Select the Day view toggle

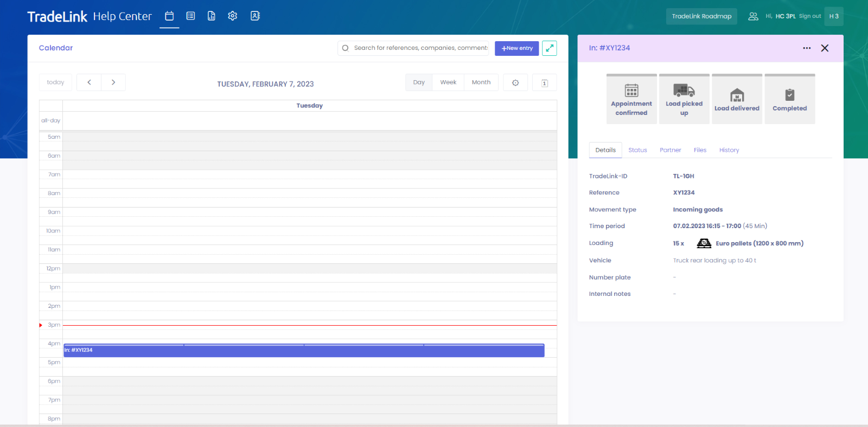419,82
